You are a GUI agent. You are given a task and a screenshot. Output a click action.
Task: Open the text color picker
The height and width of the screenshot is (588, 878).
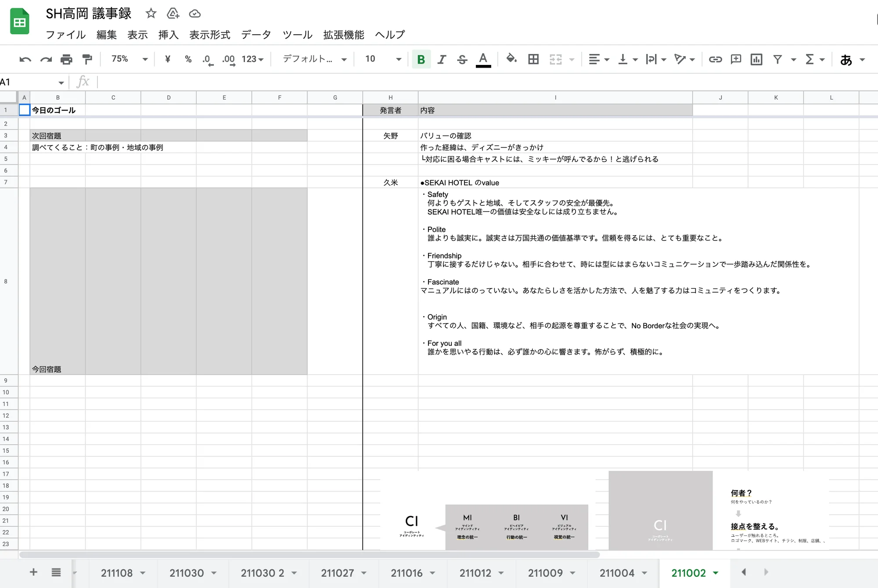coord(483,59)
